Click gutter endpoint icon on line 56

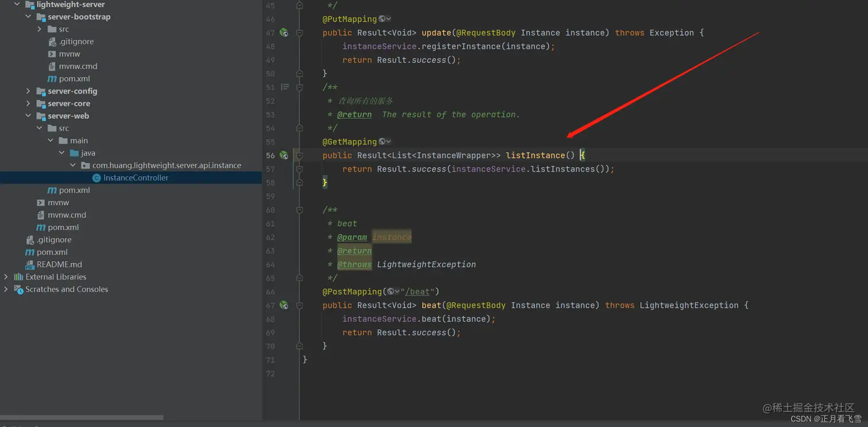pyautogui.click(x=284, y=155)
